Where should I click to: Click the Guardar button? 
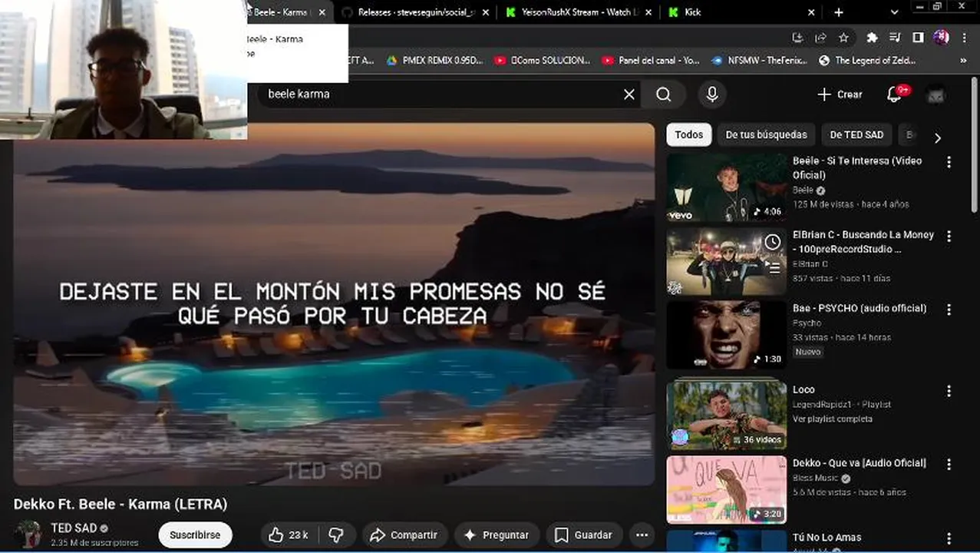(584, 535)
